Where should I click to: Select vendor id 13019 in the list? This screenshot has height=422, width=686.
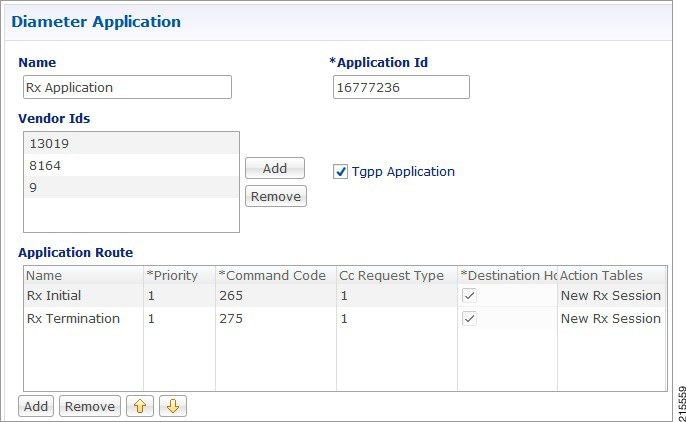coord(131,143)
